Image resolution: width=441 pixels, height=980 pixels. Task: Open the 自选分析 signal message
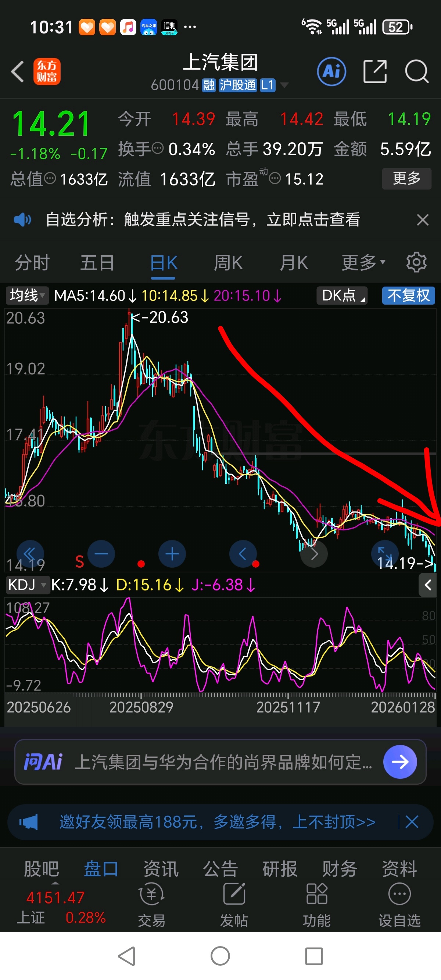click(x=203, y=220)
